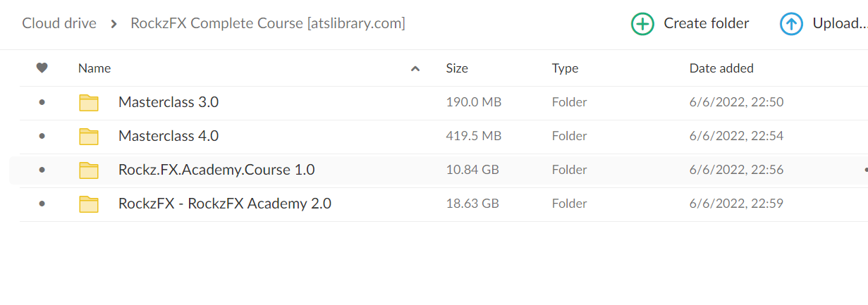Click the Create folder button label
The height and width of the screenshot is (305, 868).
tap(706, 23)
